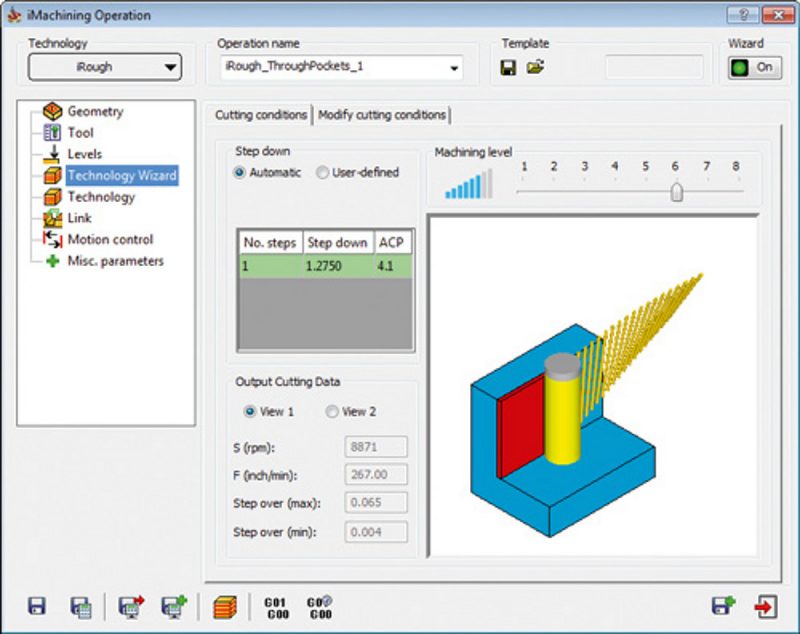Viewport: 800px width, 634px height.
Task: Open the iRough technology dropdown
Action: 104,68
